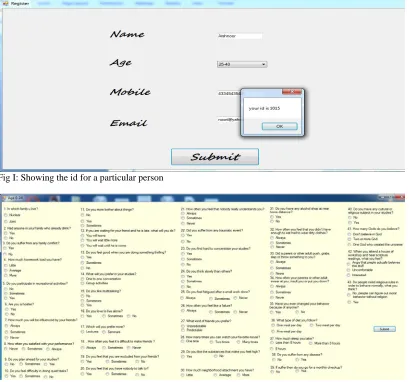Screen dimensions: 409x382
Task: Select 'Sometimes' for question 16 live alone
Action: pos(104,316)
